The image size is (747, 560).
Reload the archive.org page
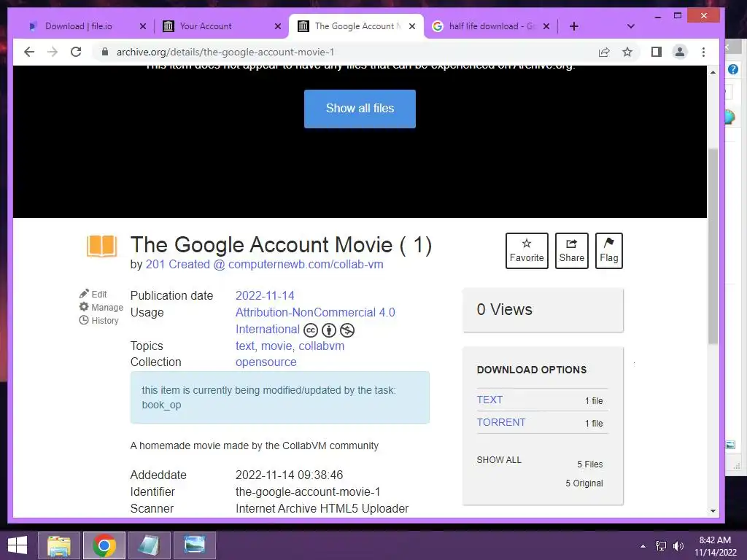click(76, 52)
